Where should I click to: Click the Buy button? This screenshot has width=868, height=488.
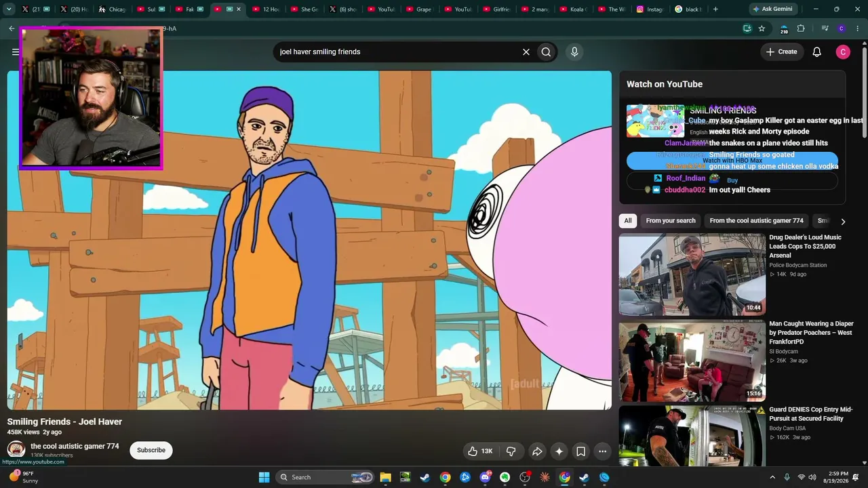(732, 181)
